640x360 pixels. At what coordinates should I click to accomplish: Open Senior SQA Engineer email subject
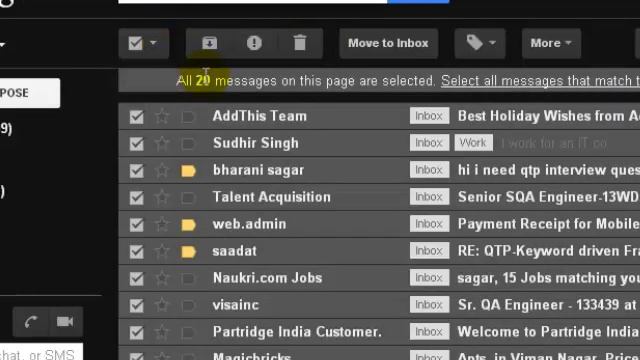[x=549, y=197]
